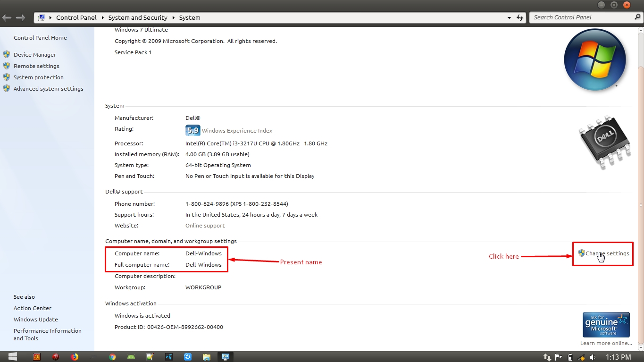Click the vertical scrollbar on the right
This screenshot has height=362, width=644.
coord(640,142)
